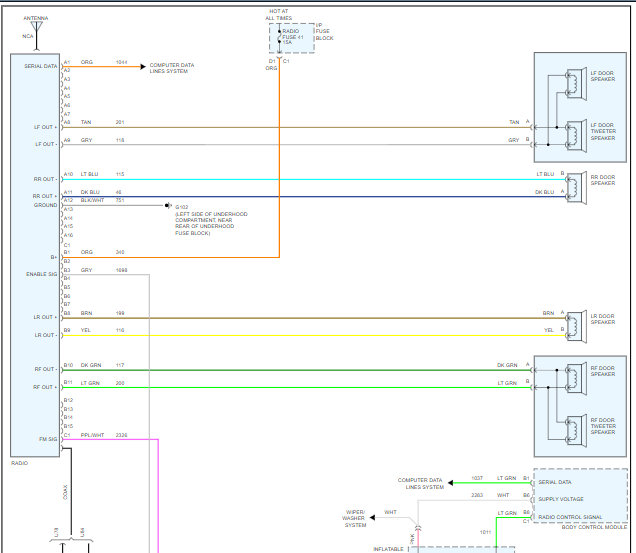
Task: Select the upper LF door speaker symbol
Action: point(575,77)
